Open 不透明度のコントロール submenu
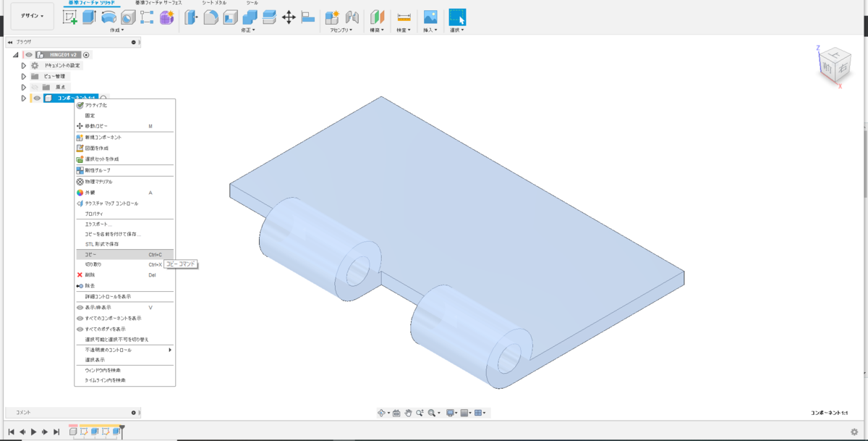 pos(125,350)
